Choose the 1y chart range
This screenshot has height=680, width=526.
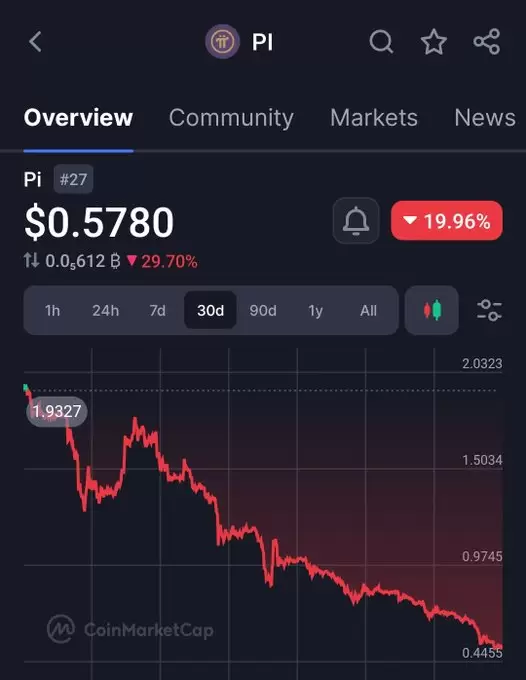pyautogui.click(x=316, y=311)
